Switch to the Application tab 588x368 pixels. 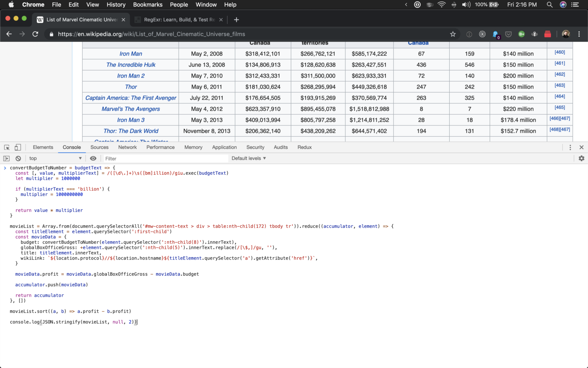coord(225,147)
